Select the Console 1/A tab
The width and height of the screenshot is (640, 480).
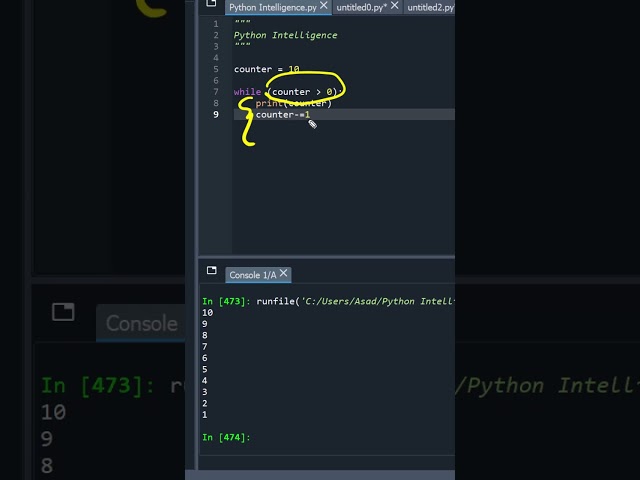(x=253, y=275)
